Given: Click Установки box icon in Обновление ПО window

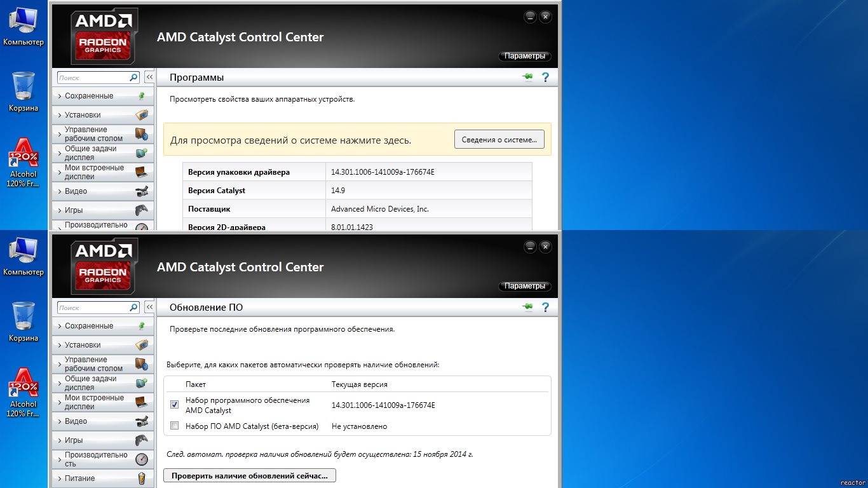Looking at the screenshot, I should (142, 345).
